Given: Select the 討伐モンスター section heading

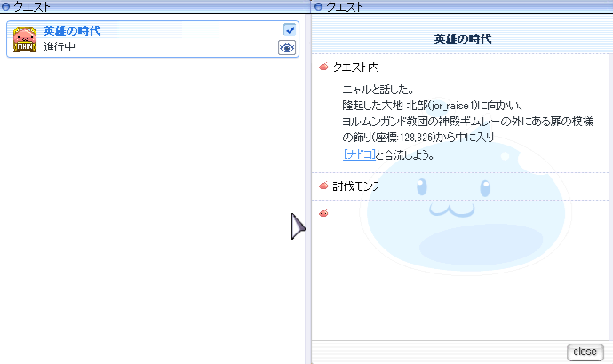Looking at the screenshot, I should pyautogui.click(x=355, y=186).
